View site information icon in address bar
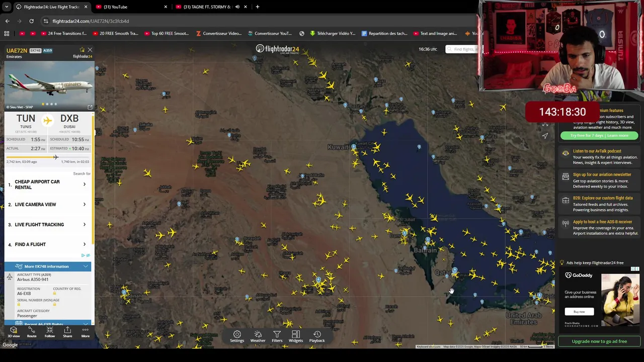 point(46,21)
